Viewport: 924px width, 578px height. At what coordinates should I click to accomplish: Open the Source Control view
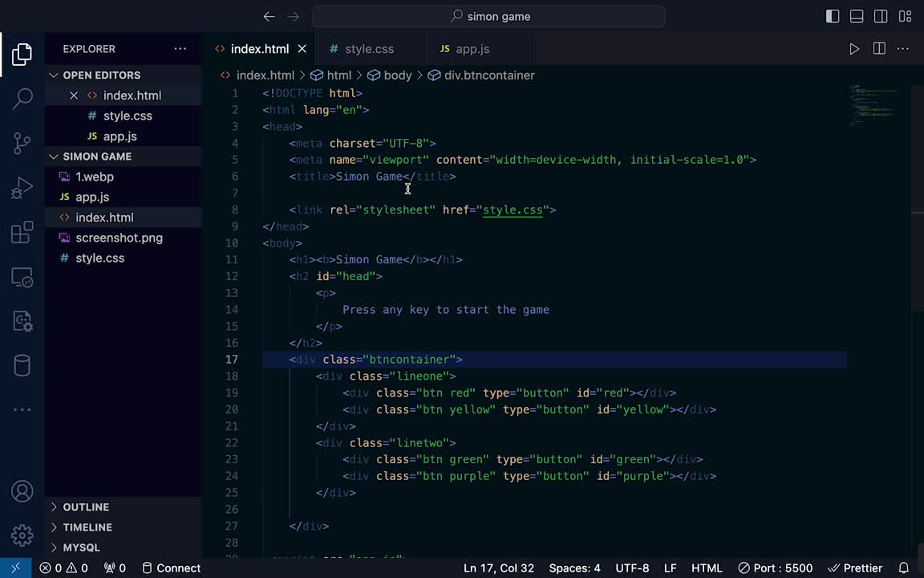tap(22, 144)
